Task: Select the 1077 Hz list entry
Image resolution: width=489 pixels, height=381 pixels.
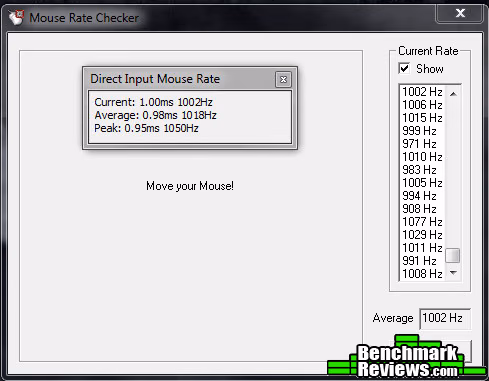Action: [x=422, y=222]
